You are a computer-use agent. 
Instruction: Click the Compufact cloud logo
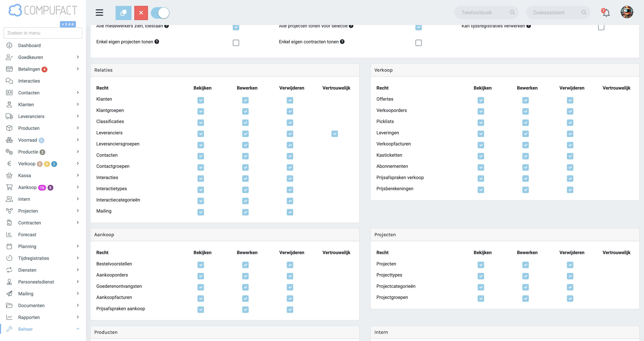click(15, 10)
